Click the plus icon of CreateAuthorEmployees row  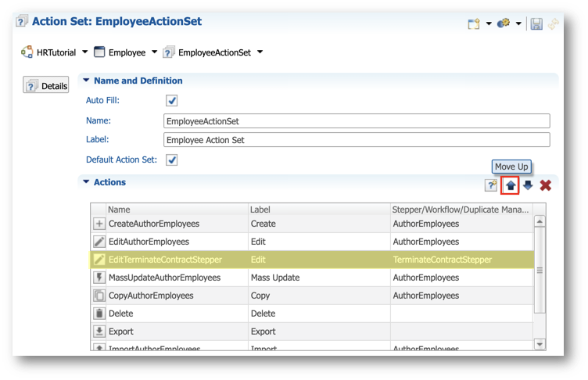(99, 224)
